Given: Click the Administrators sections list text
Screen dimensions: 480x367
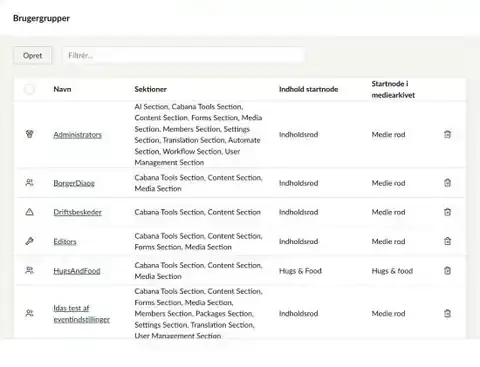Looking at the screenshot, I should [x=198, y=135].
